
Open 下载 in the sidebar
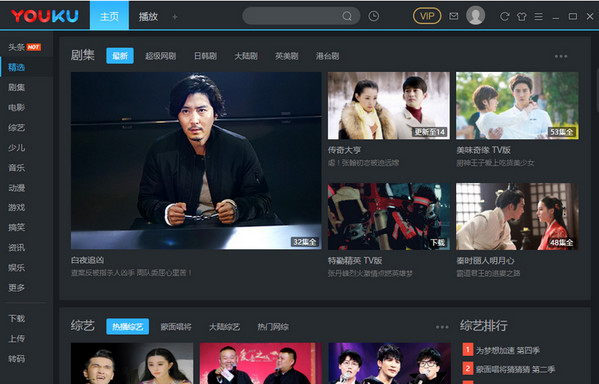(x=16, y=318)
